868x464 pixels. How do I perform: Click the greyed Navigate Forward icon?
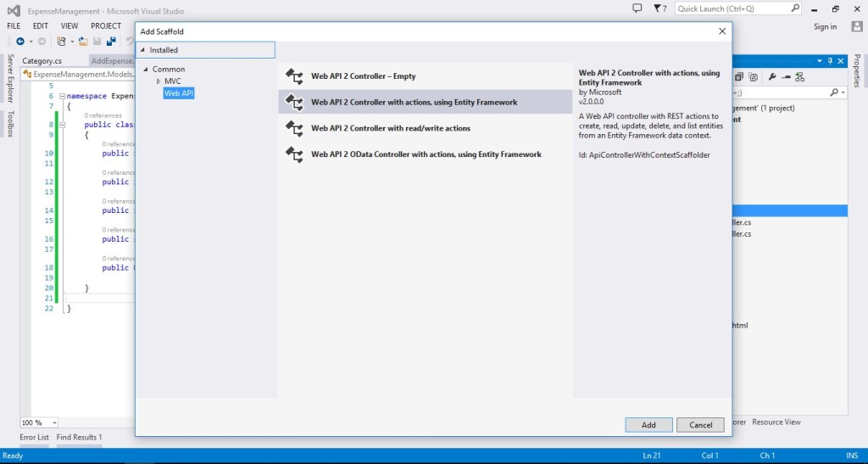(42, 41)
